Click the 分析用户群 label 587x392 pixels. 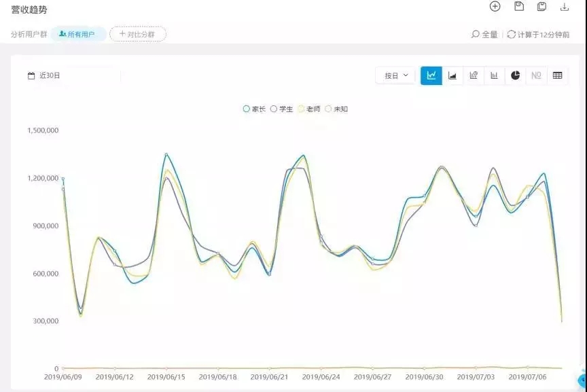pyautogui.click(x=29, y=35)
